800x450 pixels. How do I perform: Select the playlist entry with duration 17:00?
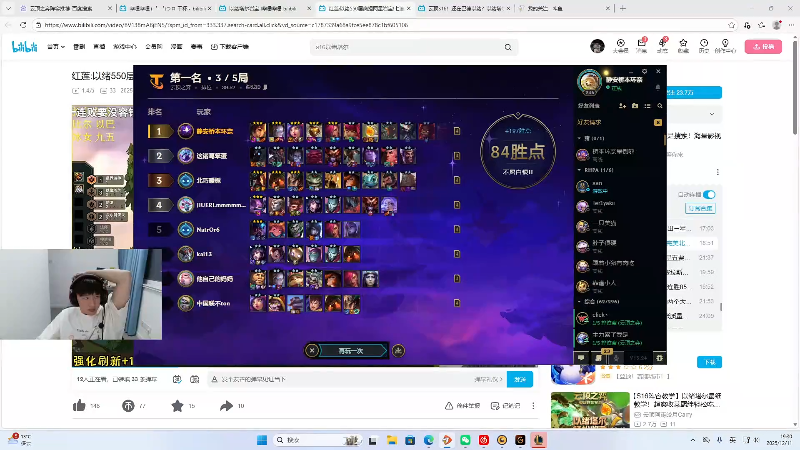coord(691,228)
